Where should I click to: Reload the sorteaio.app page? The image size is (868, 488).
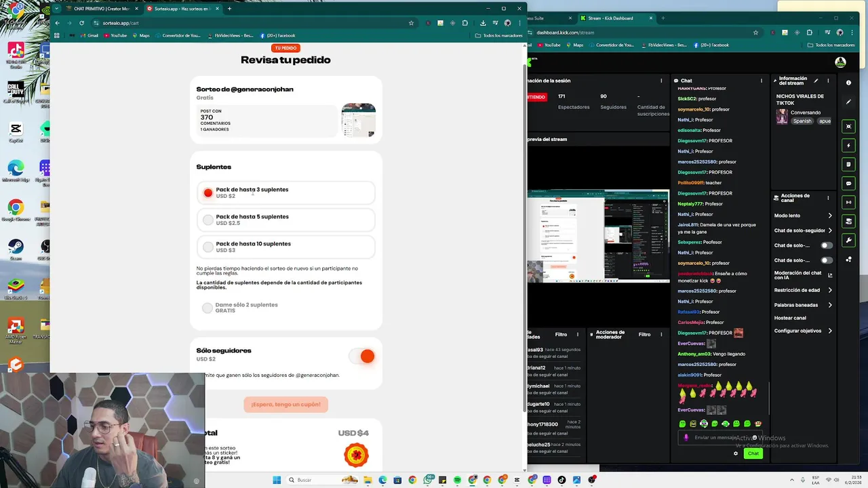pyautogui.click(x=81, y=23)
